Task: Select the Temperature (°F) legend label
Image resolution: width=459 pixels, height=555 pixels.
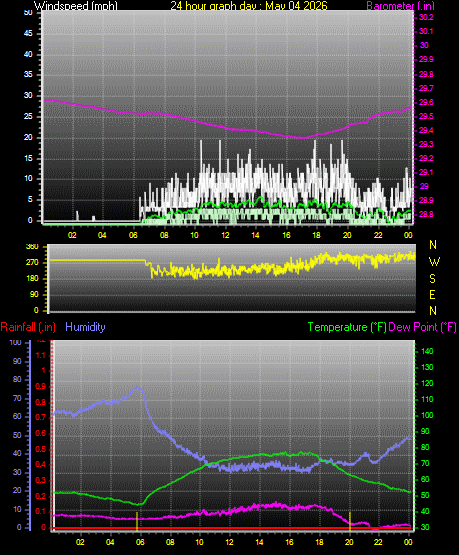Action: tap(347, 327)
